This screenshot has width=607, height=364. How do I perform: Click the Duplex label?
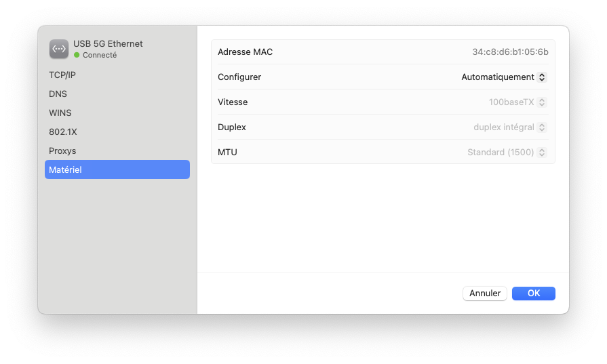click(x=232, y=127)
